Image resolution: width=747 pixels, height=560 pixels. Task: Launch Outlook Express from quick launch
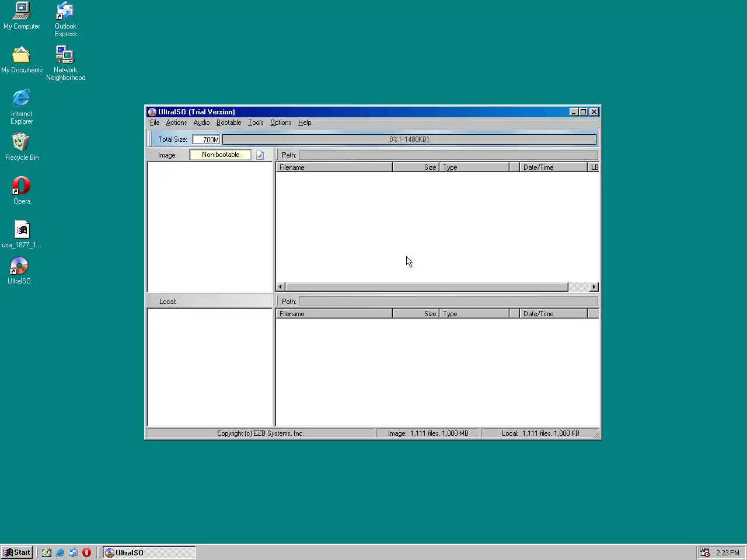pyautogui.click(x=74, y=552)
